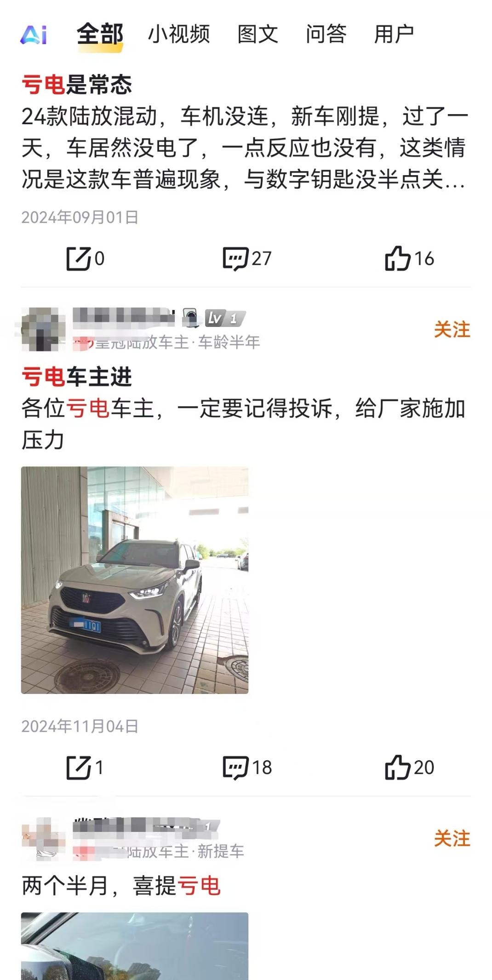Follow the 亏电车主进 post author

(452, 330)
